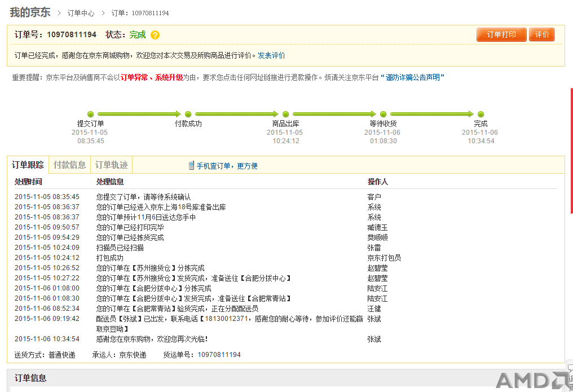Image resolution: width=573 pixels, height=392 pixels.
Task: Click the 合肥分拨中心 分拣完成 row
Action: point(286,288)
